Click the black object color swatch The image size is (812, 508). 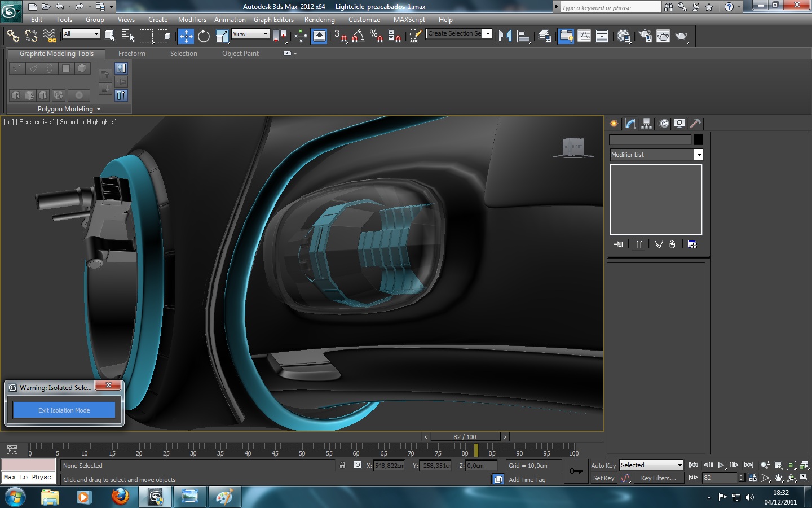[698, 139]
